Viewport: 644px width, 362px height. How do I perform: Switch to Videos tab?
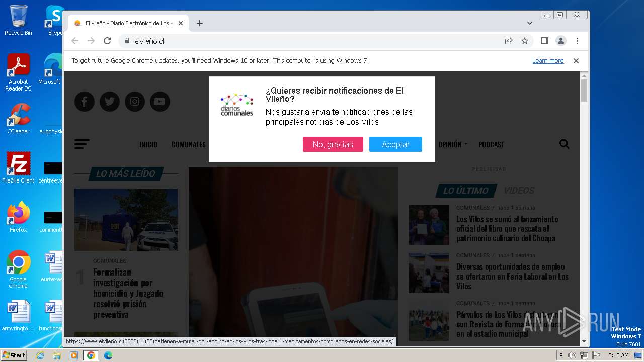pos(519,191)
